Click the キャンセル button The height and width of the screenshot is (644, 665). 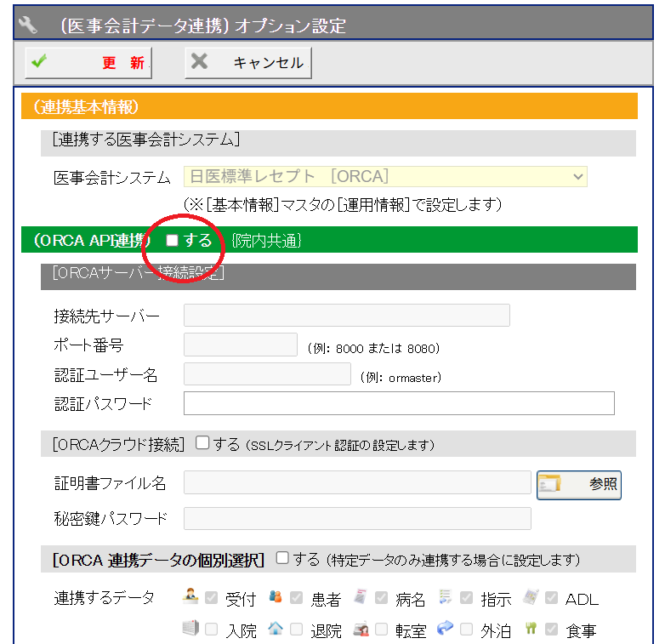[248, 63]
